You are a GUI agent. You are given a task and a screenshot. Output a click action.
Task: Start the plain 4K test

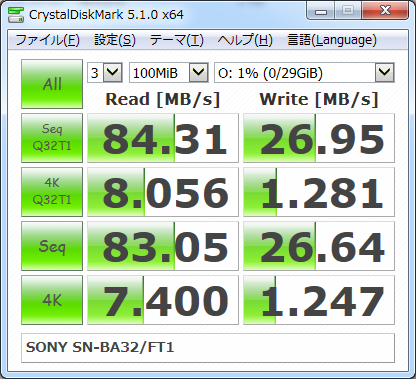[52, 300]
